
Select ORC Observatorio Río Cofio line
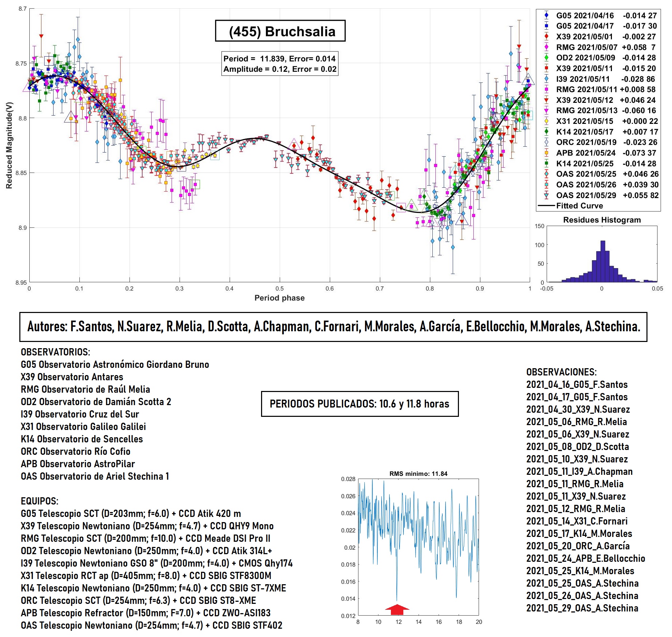click(75, 451)
